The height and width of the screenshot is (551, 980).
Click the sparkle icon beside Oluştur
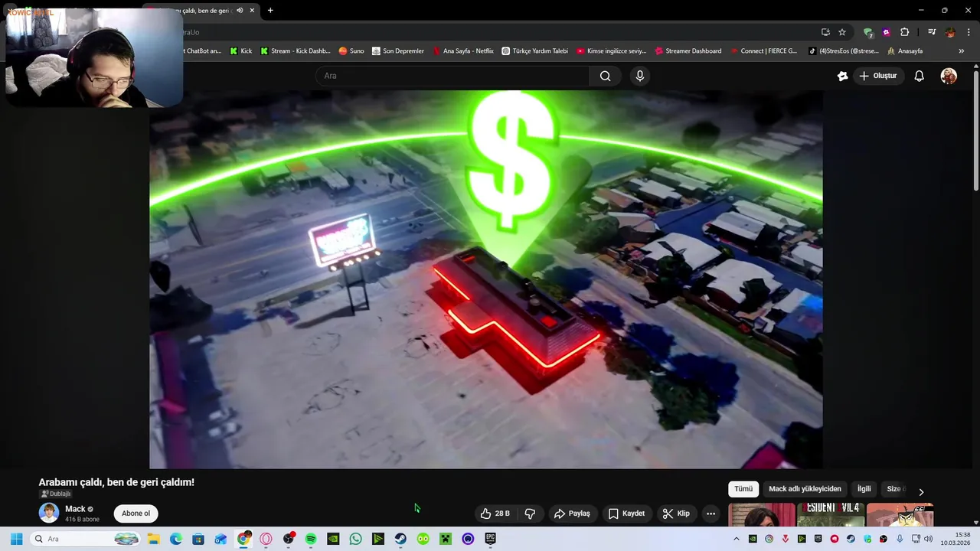[x=842, y=76]
